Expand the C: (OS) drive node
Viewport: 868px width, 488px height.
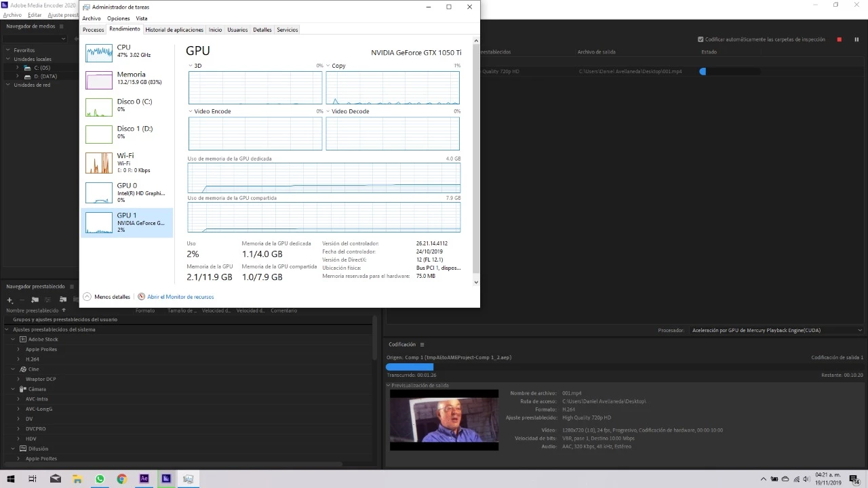pyautogui.click(x=18, y=68)
